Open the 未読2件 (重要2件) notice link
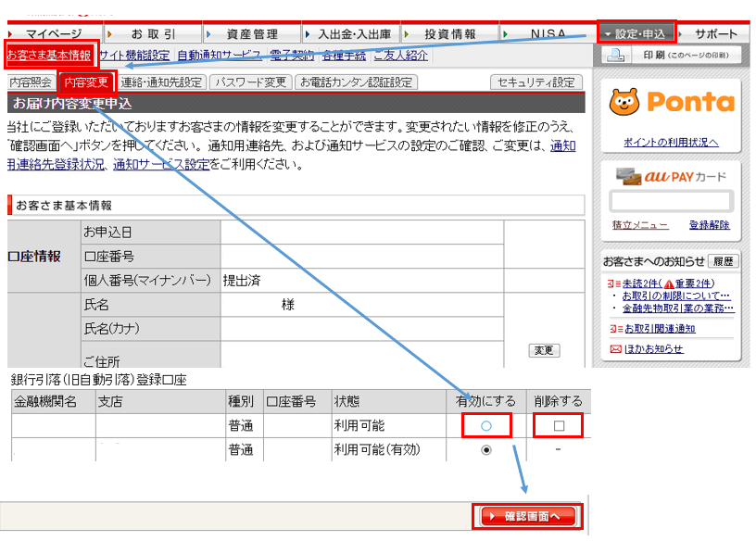Viewport: 756px width, 541px height. coord(668,283)
